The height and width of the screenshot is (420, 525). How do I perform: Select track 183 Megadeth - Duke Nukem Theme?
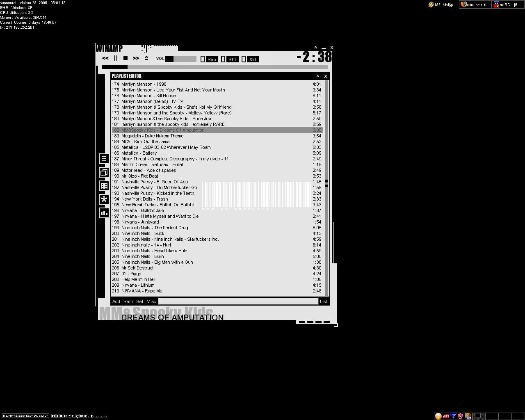(217, 136)
